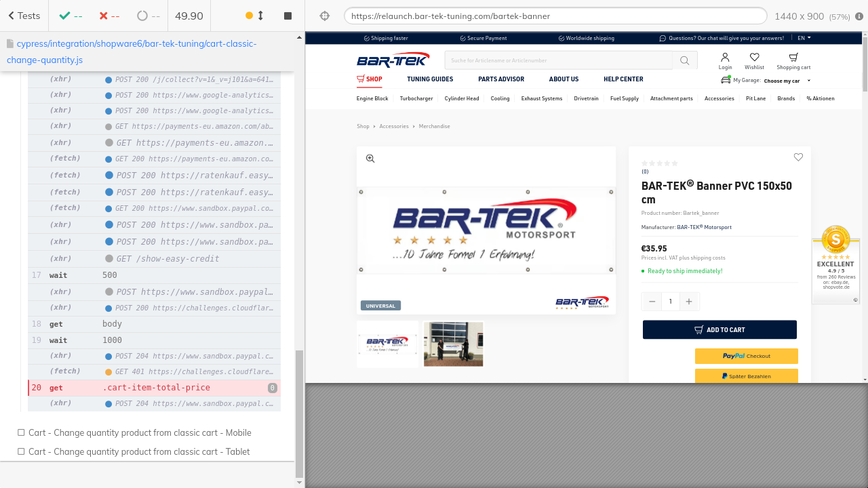Select the second product thumbnail image
868x488 pixels.
pos(453,344)
